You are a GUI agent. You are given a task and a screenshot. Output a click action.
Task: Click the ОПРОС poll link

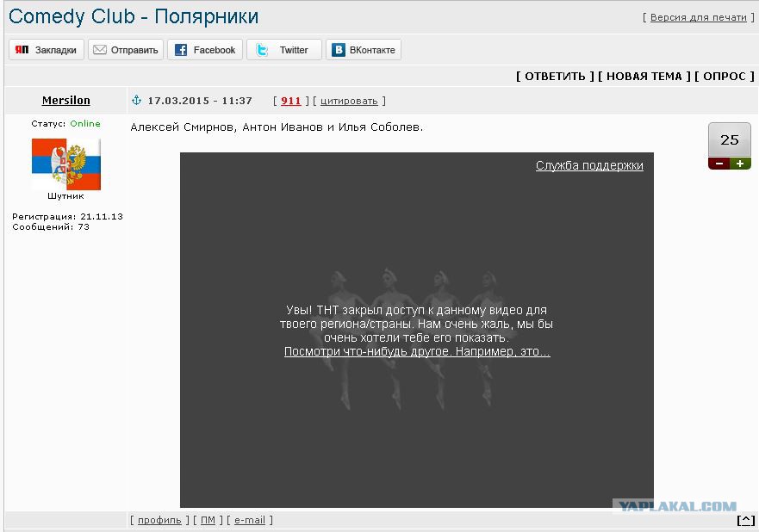[x=725, y=77]
